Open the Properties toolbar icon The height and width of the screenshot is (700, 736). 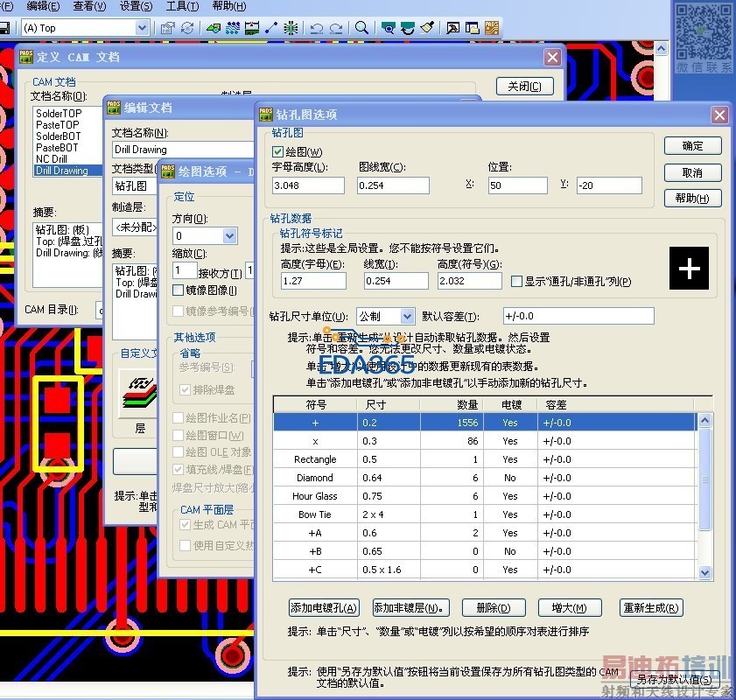[167, 28]
